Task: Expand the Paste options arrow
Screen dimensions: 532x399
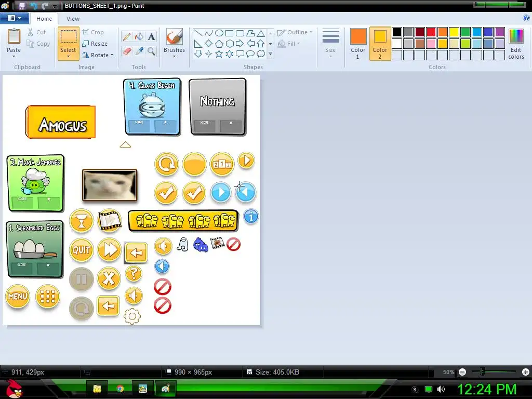Action: (x=14, y=56)
